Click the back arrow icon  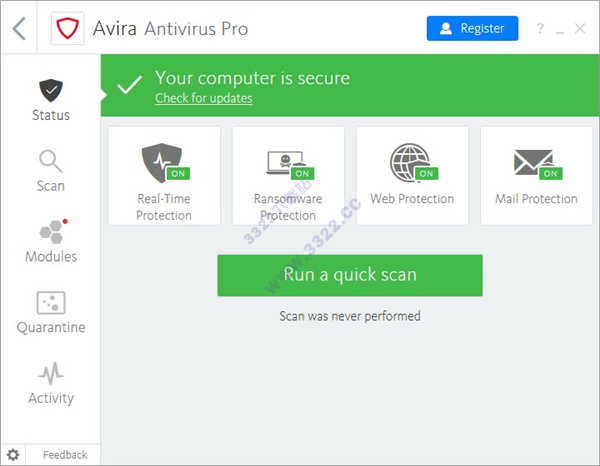[x=19, y=28]
